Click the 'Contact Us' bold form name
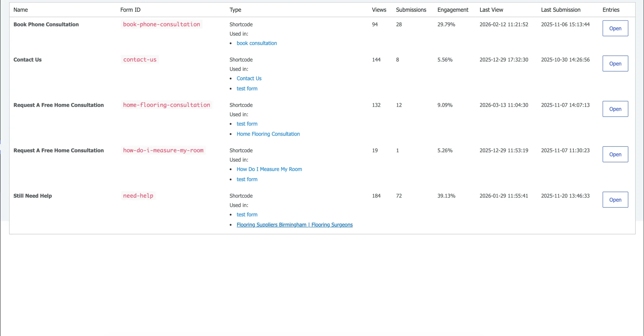The height and width of the screenshot is (336, 644). coord(27,60)
